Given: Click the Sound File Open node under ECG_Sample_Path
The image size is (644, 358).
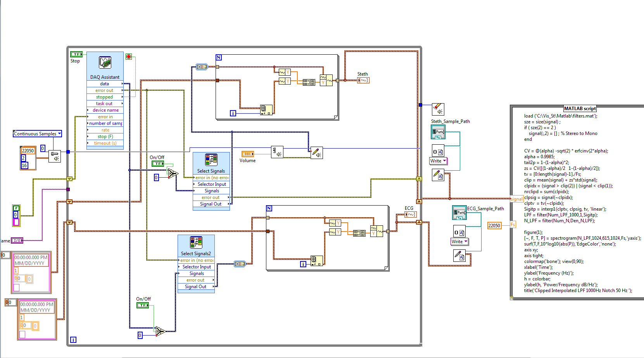Looking at the screenshot, I should click(x=459, y=232).
